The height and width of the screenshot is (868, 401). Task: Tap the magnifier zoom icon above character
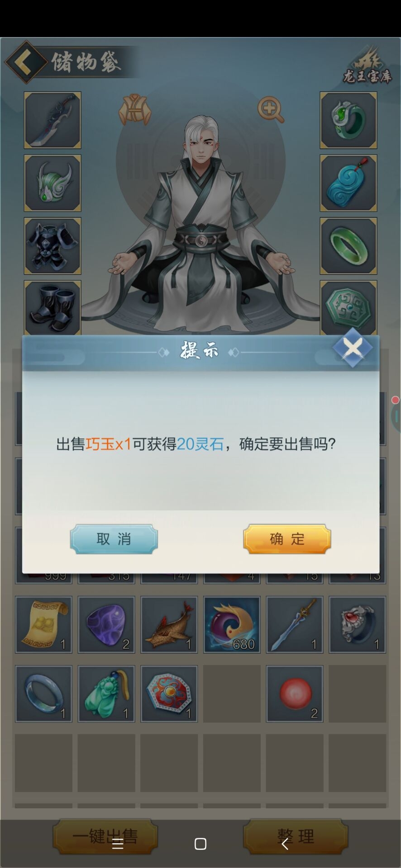tap(271, 110)
